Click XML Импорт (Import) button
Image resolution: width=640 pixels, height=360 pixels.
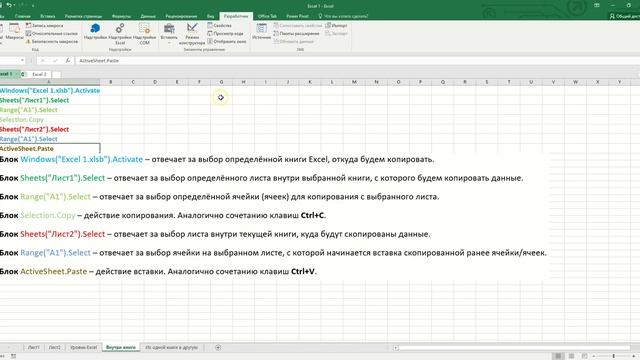[x=336, y=25]
